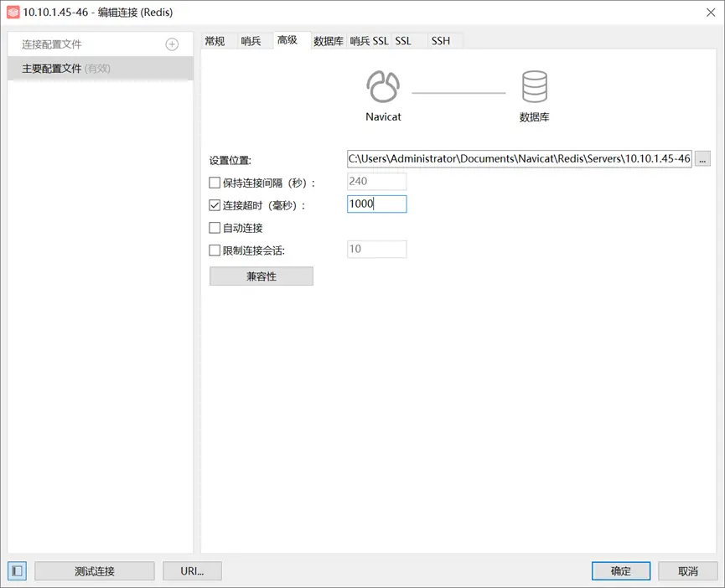Select the 主要配置文件 profile row
725x588 pixels.
point(101,69)
